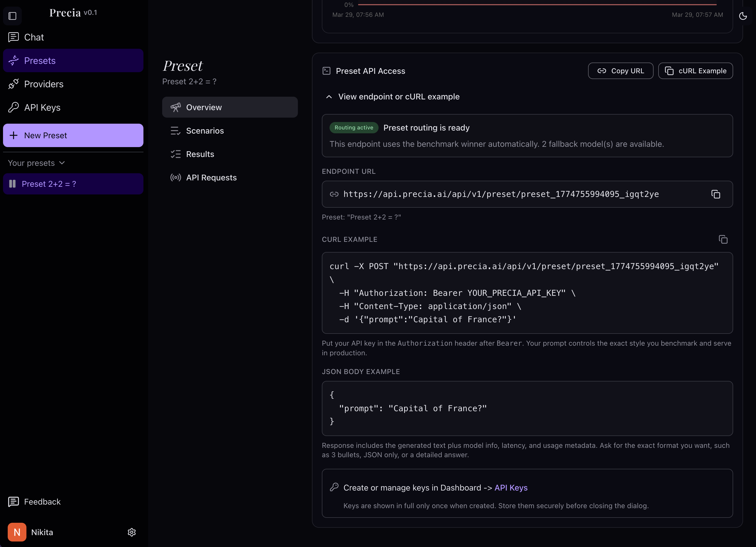Open user settings gear icon
756x547 pixels.
coord(132,532)
